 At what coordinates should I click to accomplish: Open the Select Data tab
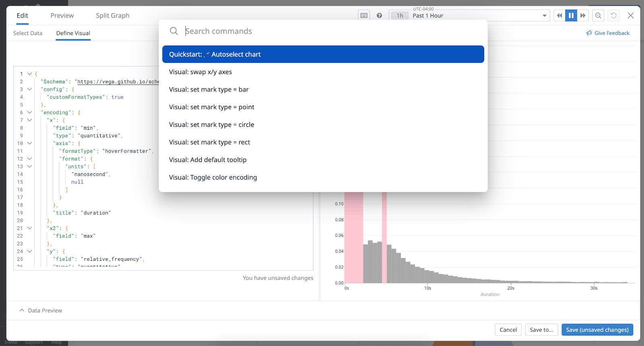[x=28, y=33]
